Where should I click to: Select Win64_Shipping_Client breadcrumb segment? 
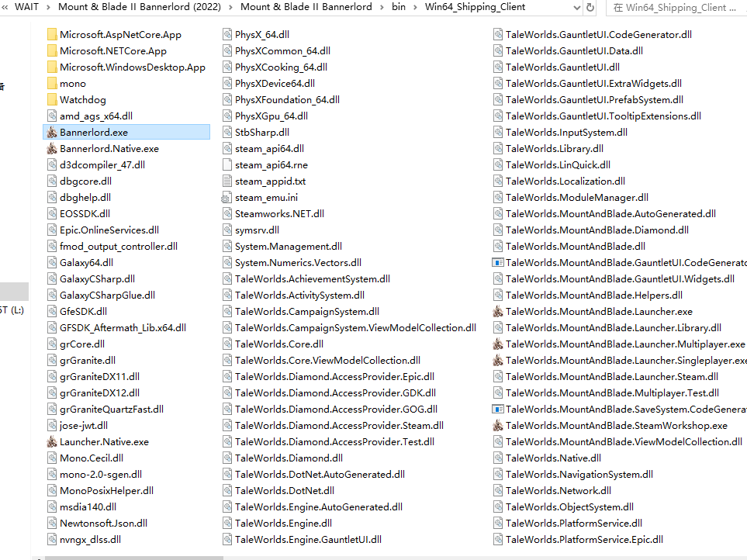[475, 7]
